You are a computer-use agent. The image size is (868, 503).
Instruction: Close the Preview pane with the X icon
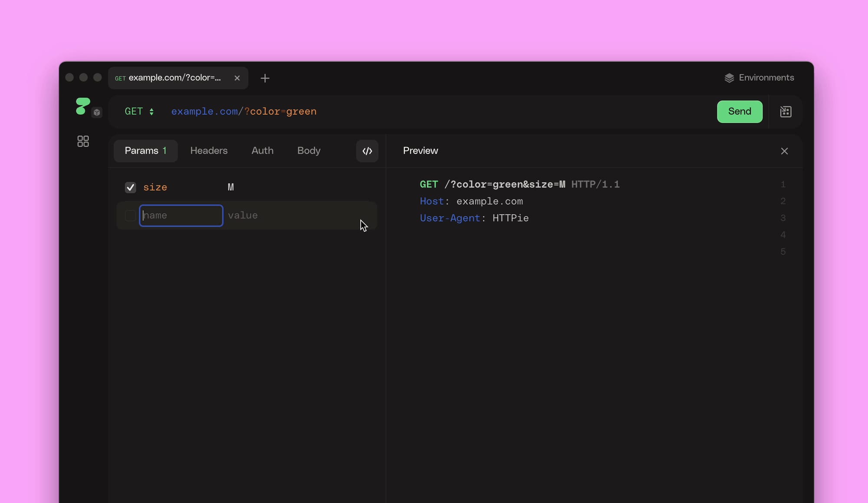tap(784, 151)
